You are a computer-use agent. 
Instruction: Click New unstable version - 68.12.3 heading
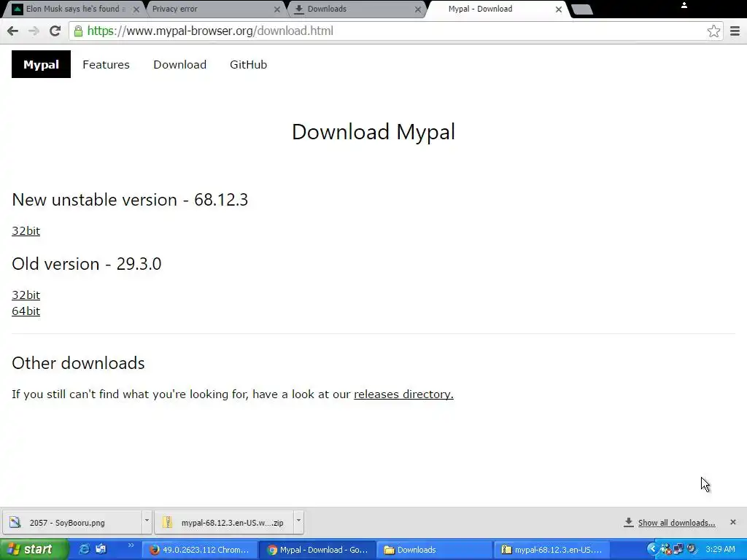click(x=130, y=200)
